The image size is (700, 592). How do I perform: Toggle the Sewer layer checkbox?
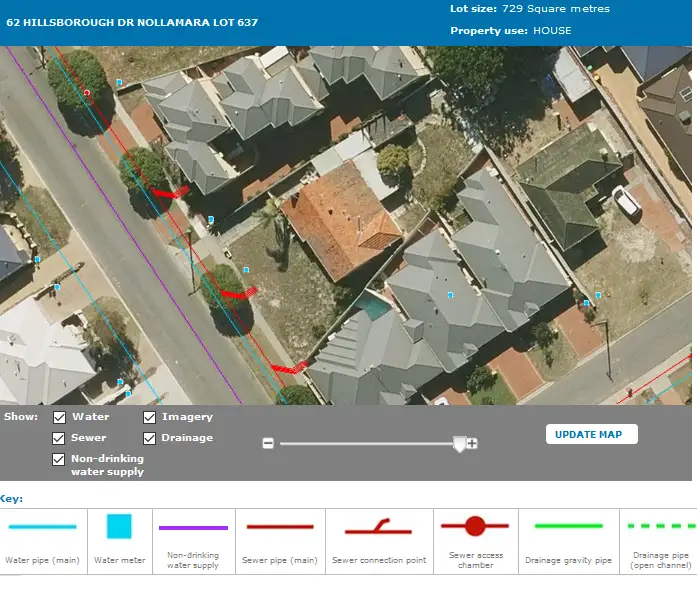point(60,439)
